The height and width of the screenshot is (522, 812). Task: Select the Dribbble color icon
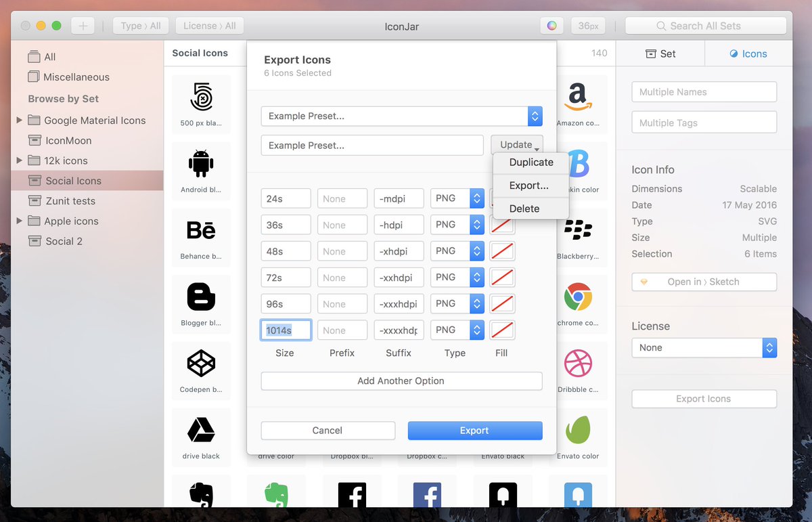pyautogui.click(x=578, y=364)
